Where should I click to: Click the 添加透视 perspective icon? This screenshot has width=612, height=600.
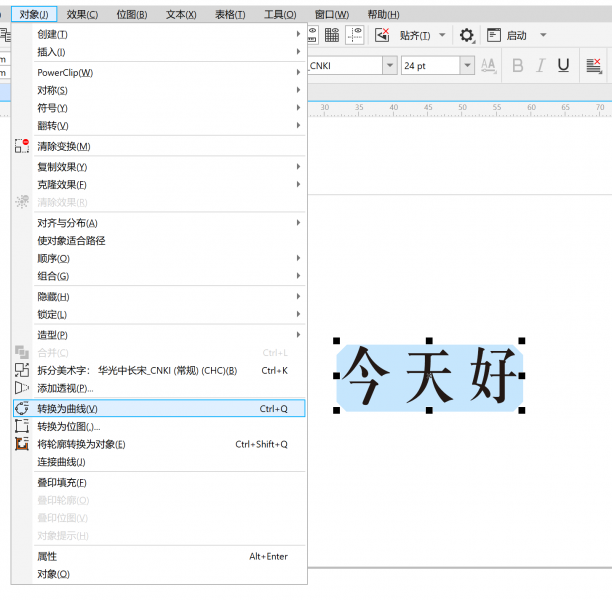coord(22,388)
